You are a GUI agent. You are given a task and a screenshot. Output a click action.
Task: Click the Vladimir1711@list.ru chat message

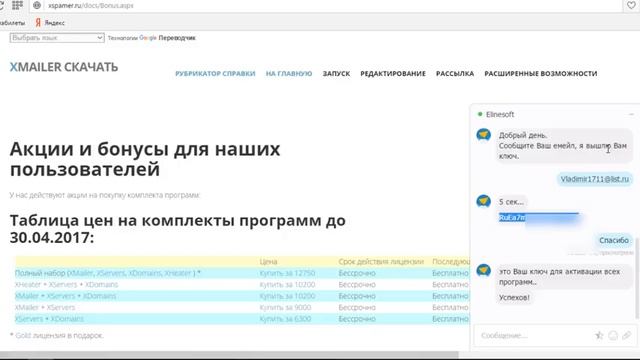pos(595,179)
